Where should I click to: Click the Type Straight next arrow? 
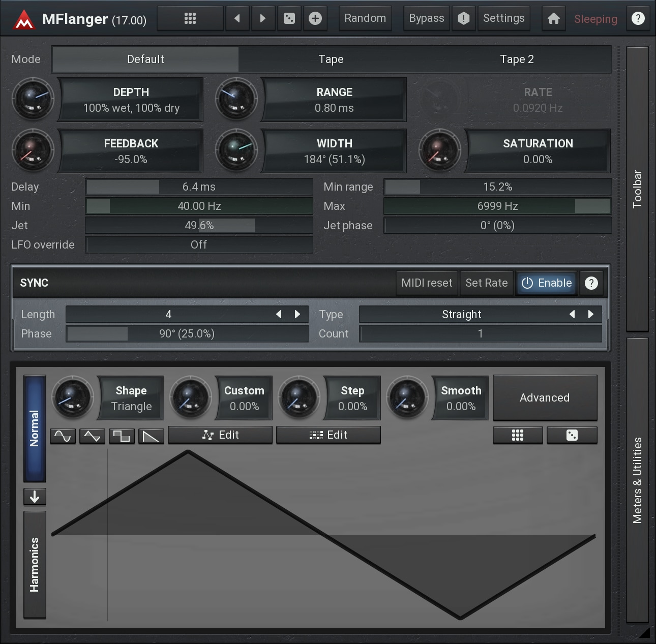[591, 315]
